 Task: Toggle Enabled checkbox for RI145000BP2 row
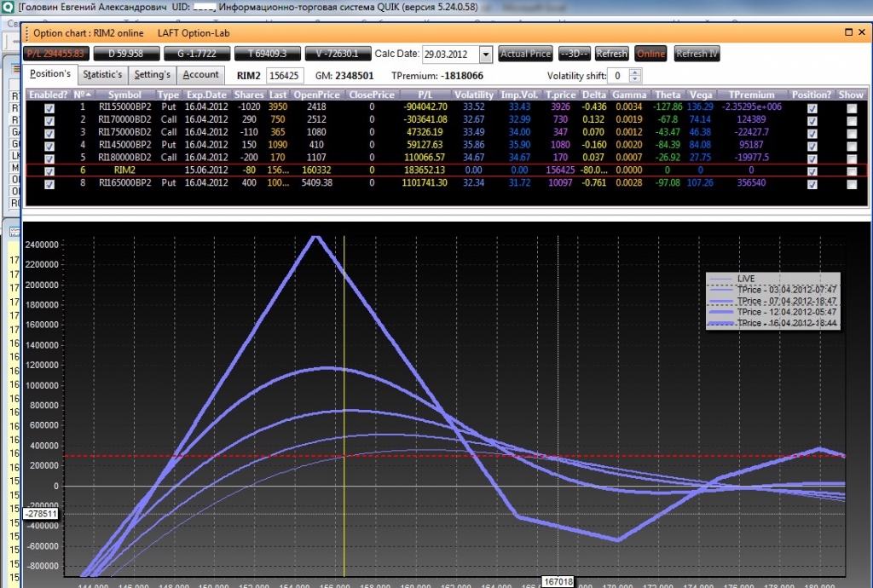pyautogui.click(x=49, y=146)
